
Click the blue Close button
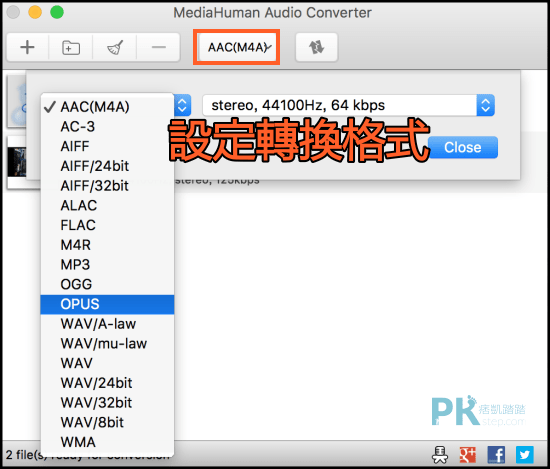[x=463, y=147]
